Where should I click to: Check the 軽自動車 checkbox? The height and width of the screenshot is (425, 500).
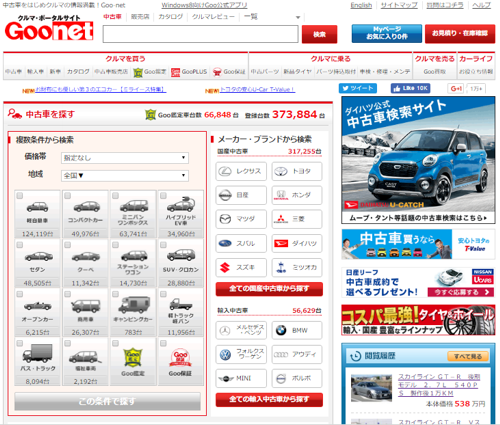pyautogui.click(x=20, y=196)
